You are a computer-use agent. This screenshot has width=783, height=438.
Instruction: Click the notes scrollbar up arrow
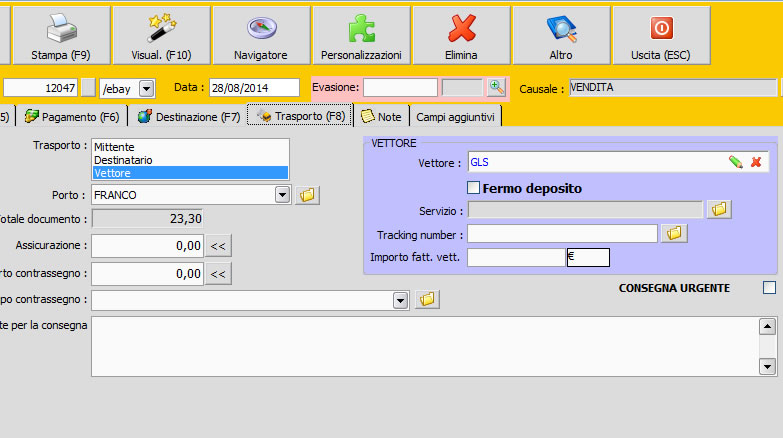(x=767, y=327)
